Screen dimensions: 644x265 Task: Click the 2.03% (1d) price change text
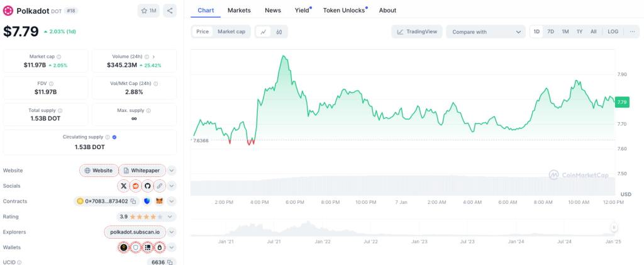click(x=60, y=31)
